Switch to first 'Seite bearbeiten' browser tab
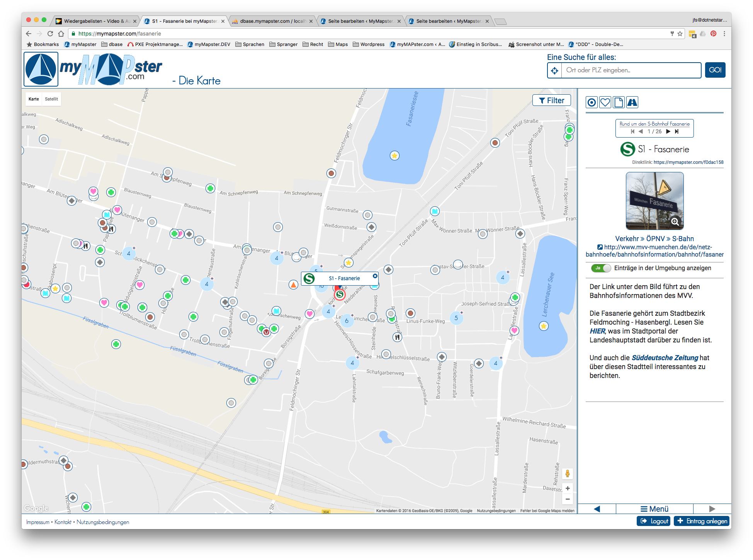 click(360, 21)
